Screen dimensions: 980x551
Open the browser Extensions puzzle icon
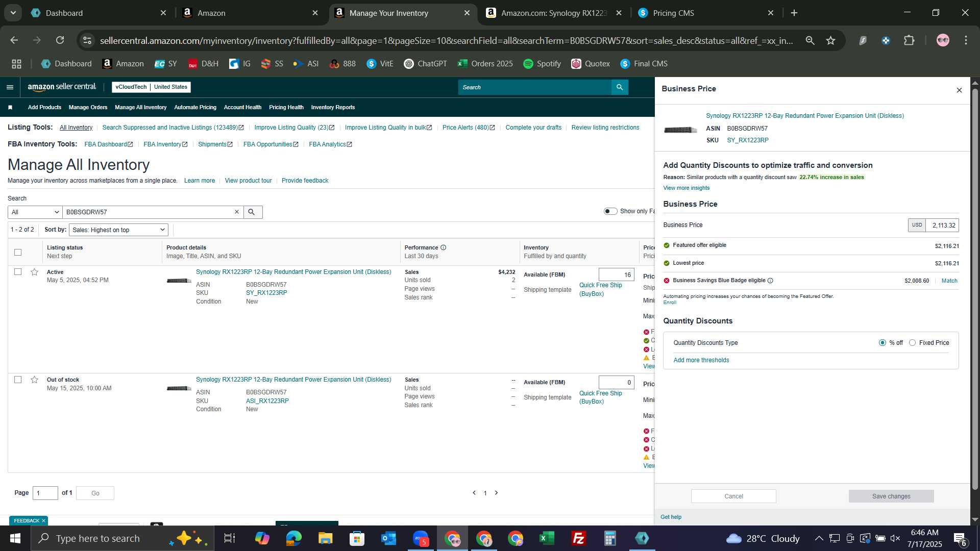click(909, 40)
